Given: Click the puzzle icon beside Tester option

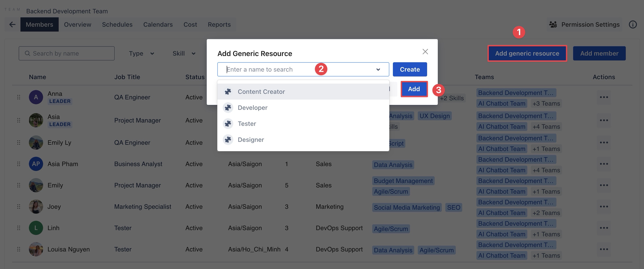Looking at the screenshot, I should pyautogui.click(x=228, y=124).
